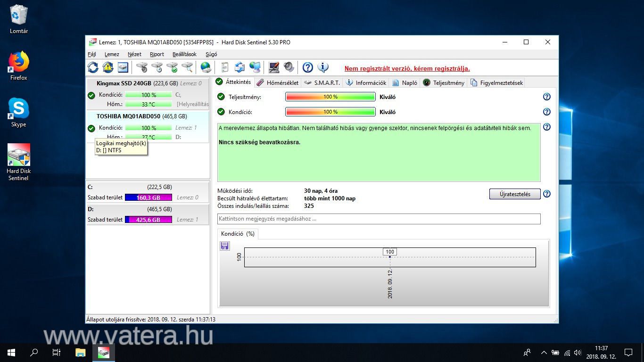Click the D: (465,5 GB) partition header

(148, 209)
